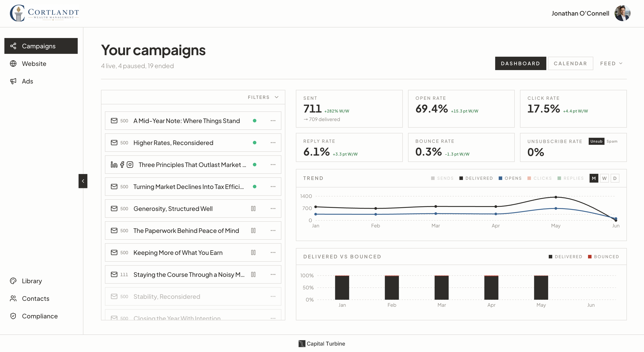The width and height of the screenshot is (644, 352).
Task: Toggle the Clicks series in Trend legend
Action: [x=539, y=178]
